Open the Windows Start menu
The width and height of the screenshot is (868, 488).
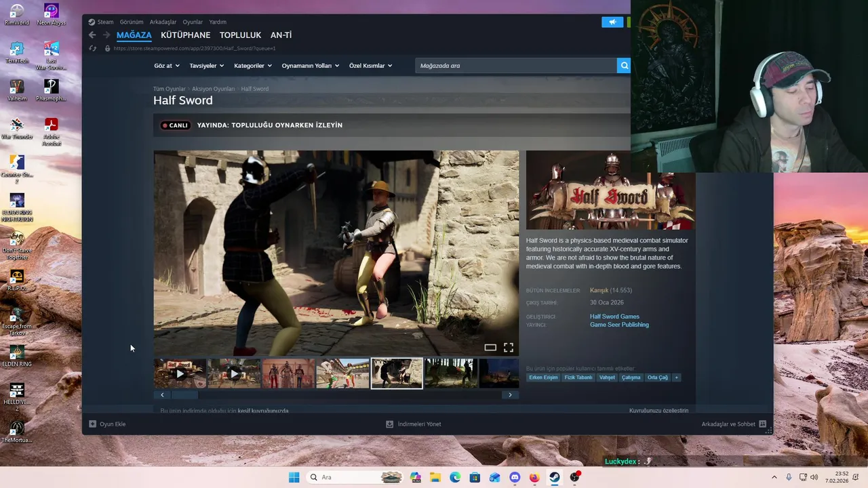click(294, 477)
